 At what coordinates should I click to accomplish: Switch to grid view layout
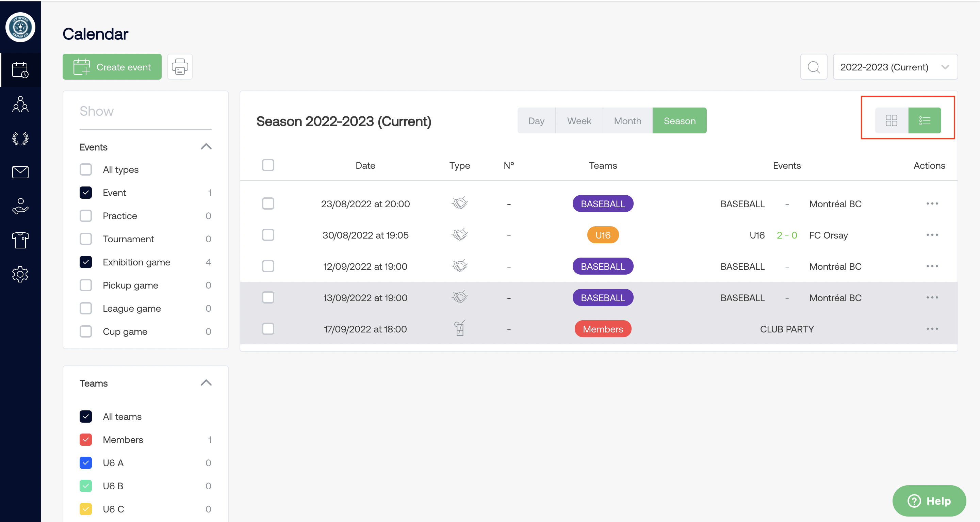point(891,120)
